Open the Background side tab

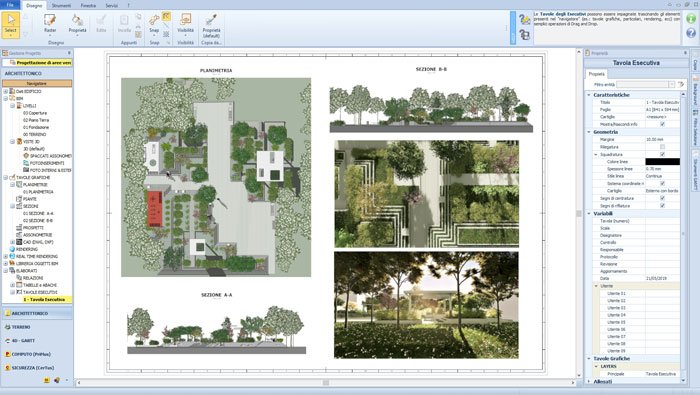pos(695,91)
